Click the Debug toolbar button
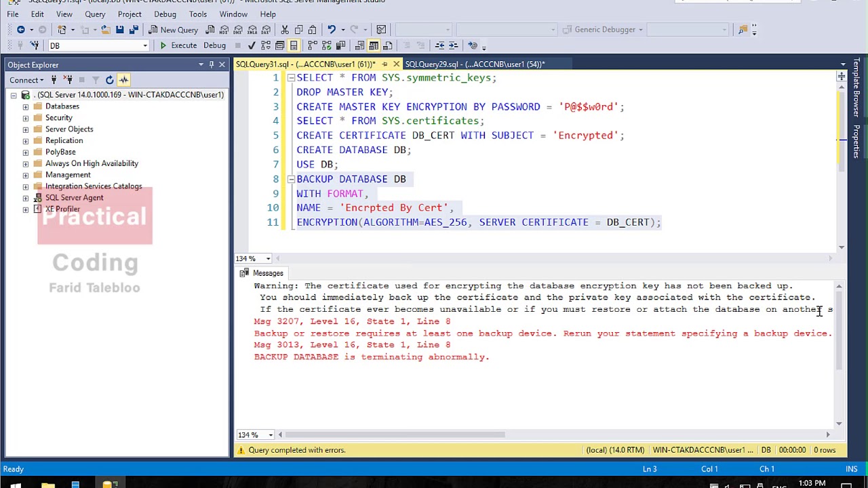 coord(214,45)
